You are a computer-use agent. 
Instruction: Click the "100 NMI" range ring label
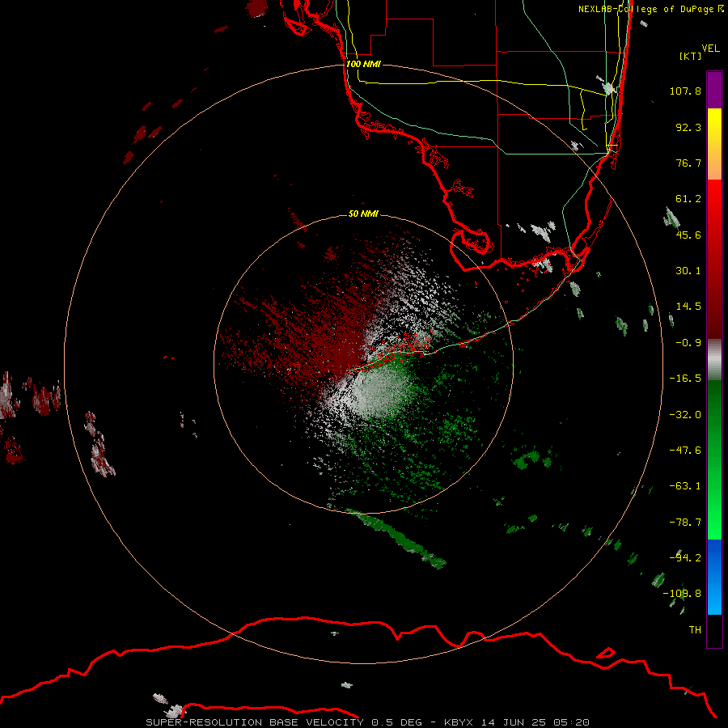(x=363, y=64)
